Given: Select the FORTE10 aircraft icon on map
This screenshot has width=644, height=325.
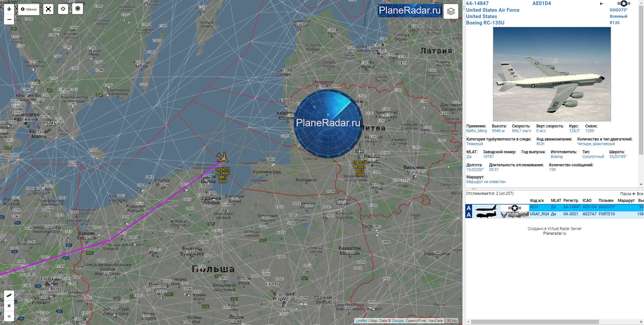Looking at the screenshot, I should click(360, 151).
